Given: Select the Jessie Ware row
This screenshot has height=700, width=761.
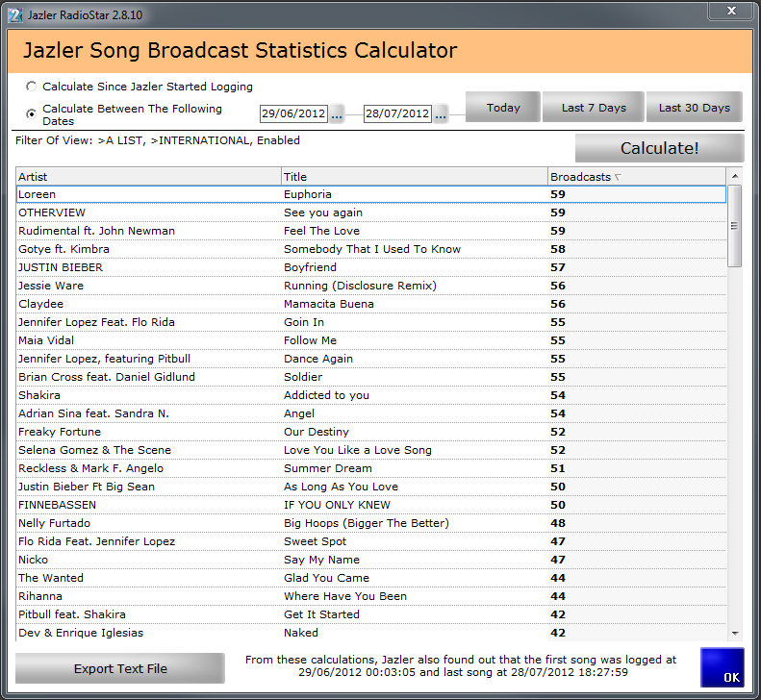Looking at the screenshot, I should [371, 286].
